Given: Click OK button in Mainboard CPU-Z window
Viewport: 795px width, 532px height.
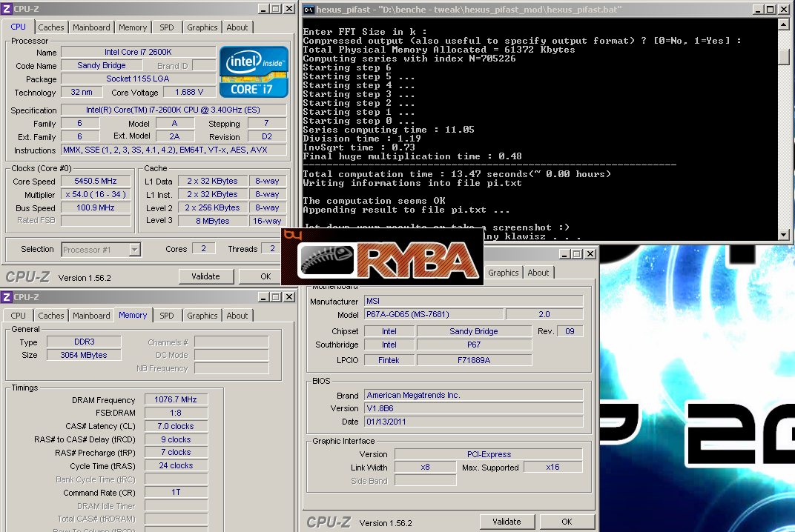Looking at the screenshot, I should pyautogui.click(x=567, y=522).
